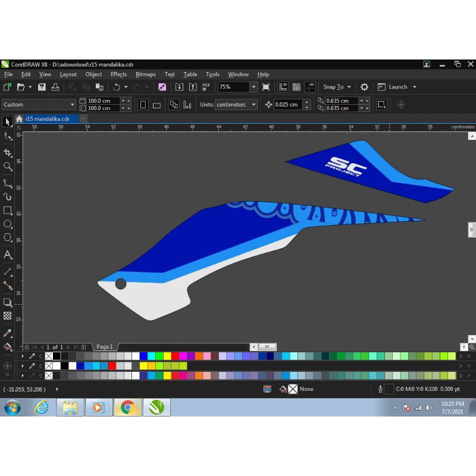Switch page to landscape orientation

click(x=157, y=105)
